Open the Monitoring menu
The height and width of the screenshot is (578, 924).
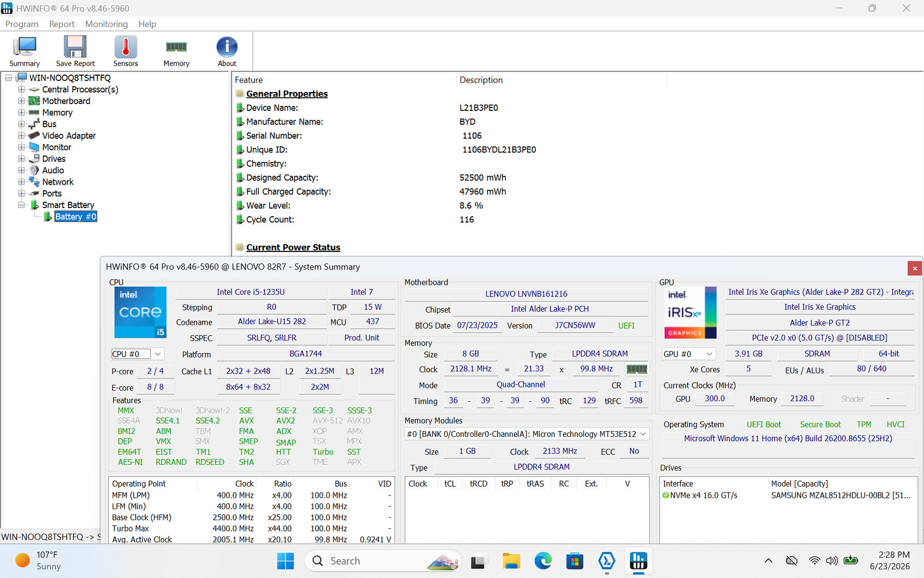pyautogui.click(x=106, y=24)
